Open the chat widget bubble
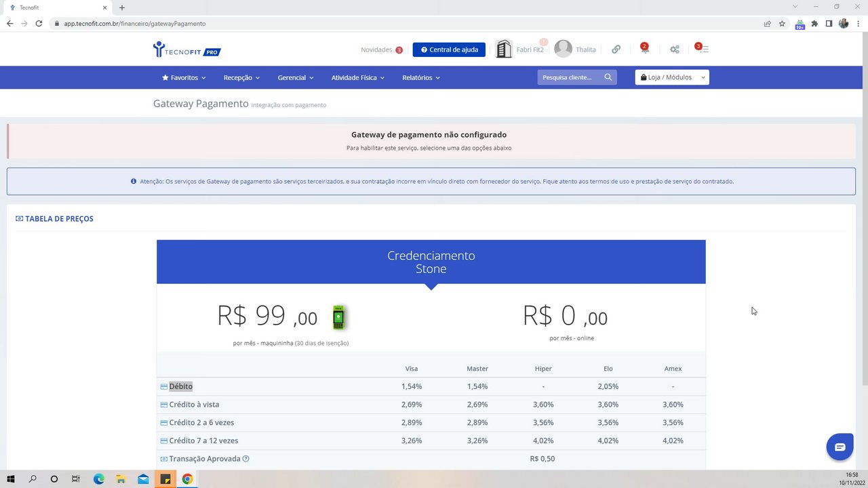Screen dimensions: 868x488 pos(840,447)
